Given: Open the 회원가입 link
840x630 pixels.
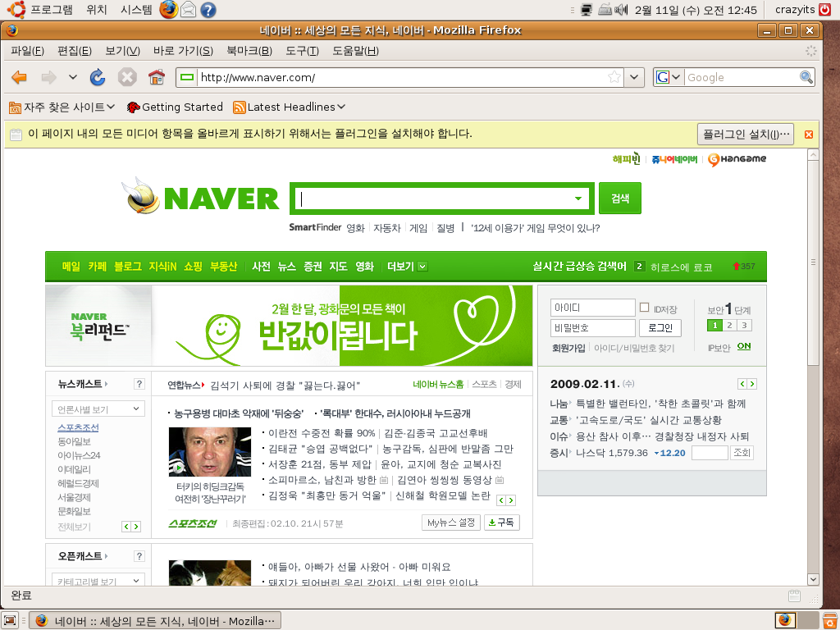Looking at the screenshot, I should click(568, 348).
